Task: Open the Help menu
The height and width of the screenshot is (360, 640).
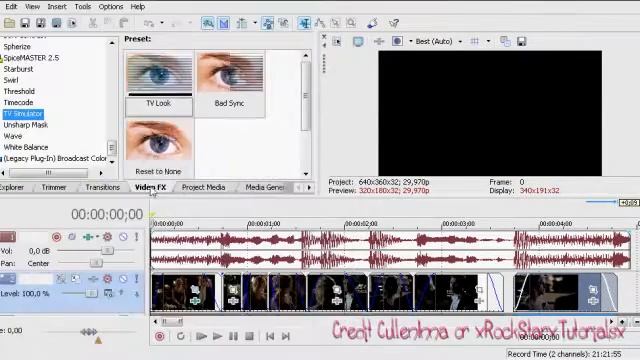Action: coord(138,7)
